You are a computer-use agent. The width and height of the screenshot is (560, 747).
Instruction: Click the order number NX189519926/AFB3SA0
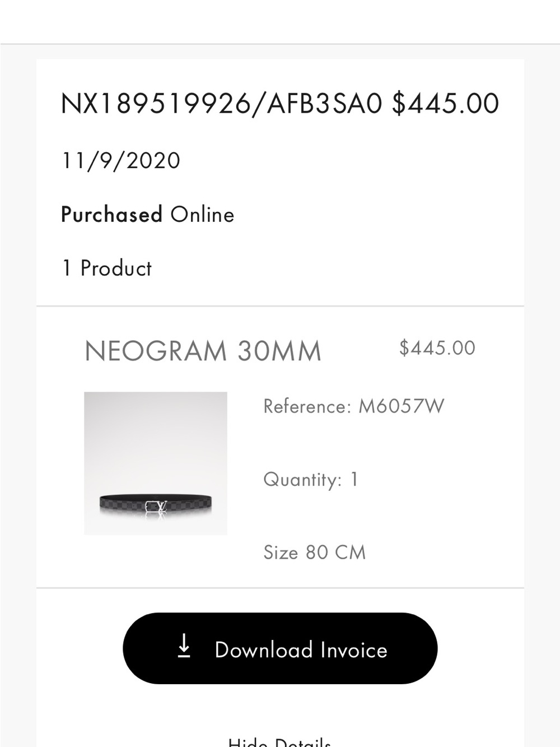pos(221,104)
